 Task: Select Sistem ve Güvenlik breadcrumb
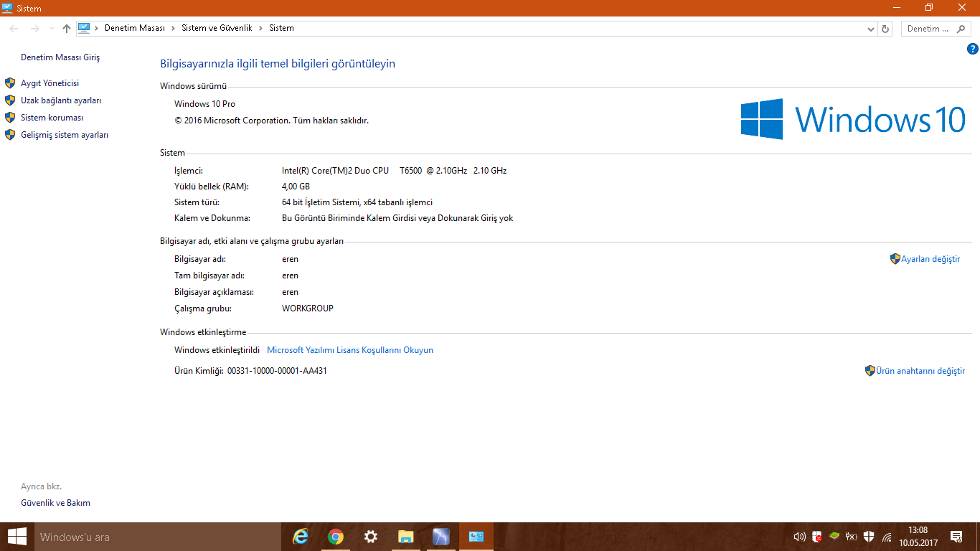[x=217, y=28]
